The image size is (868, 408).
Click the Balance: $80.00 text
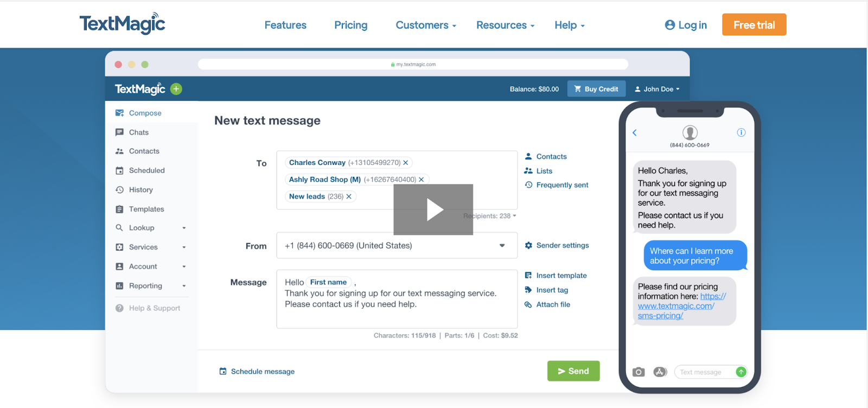(534, 89)
